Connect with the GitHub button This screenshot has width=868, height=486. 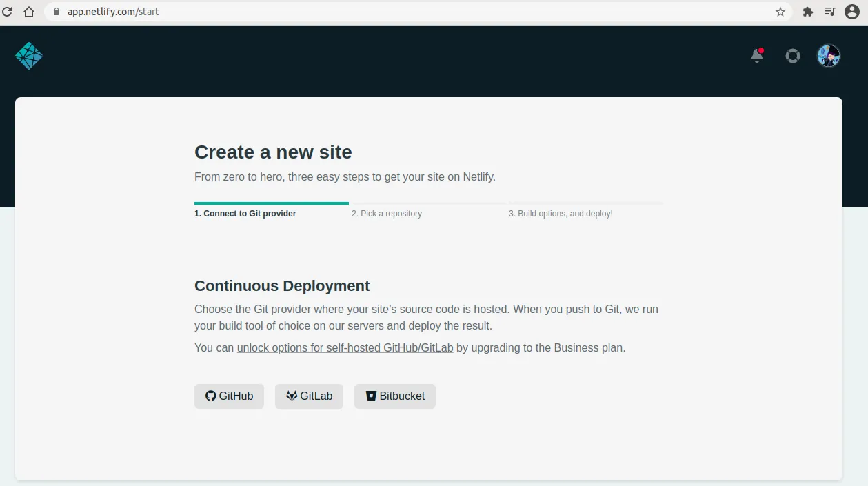[x=229, y=396]
